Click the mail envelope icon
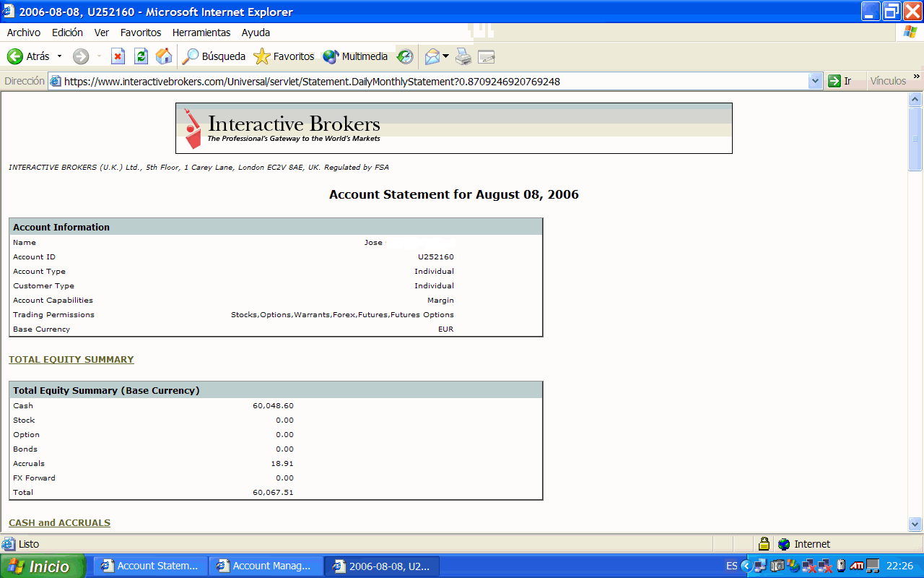This screenshot has width=924, height=578. 432,56
